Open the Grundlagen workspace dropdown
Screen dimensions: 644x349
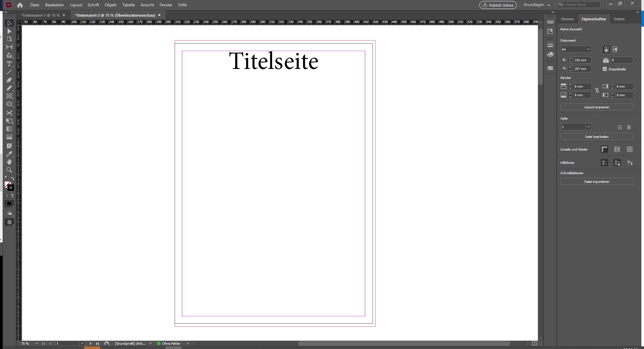537,5
